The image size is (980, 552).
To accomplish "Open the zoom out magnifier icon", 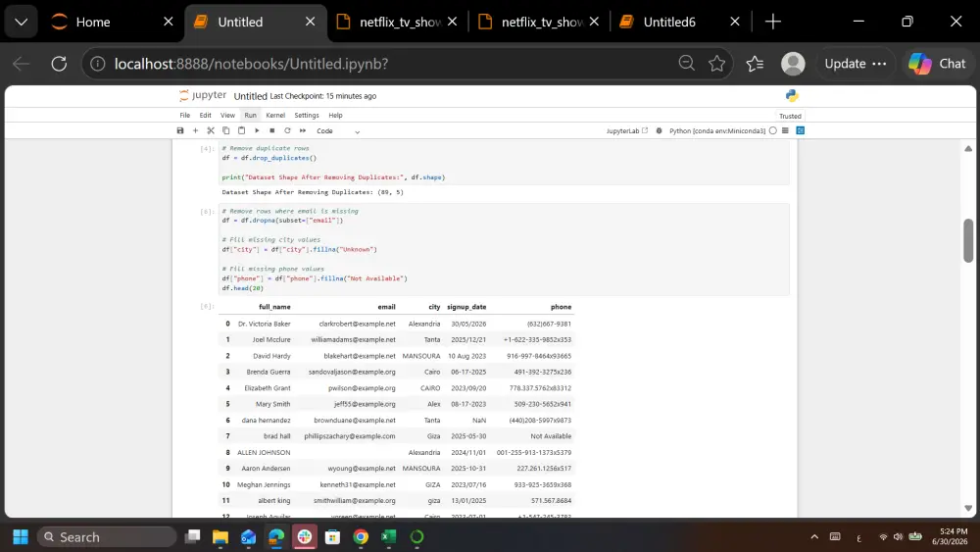I will (686, 63).
